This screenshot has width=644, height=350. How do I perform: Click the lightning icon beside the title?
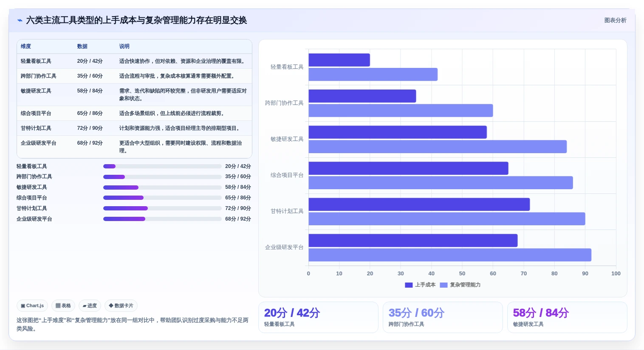tap(20, 20)
